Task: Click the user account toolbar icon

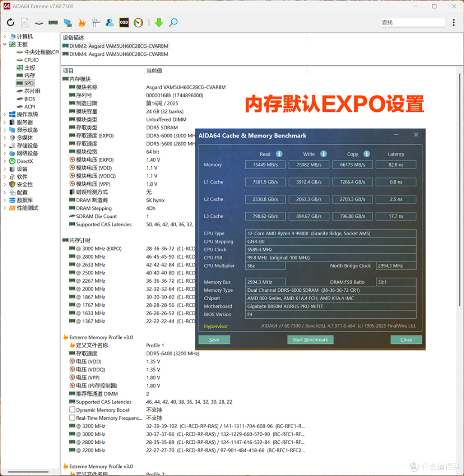Action: [110, 22]
